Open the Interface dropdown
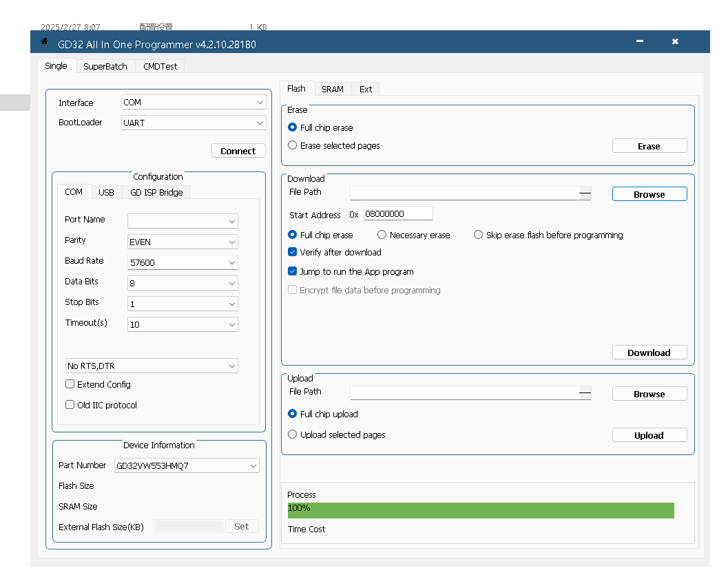The height and width of the screenshot is (577, 728). coord(194,103)
